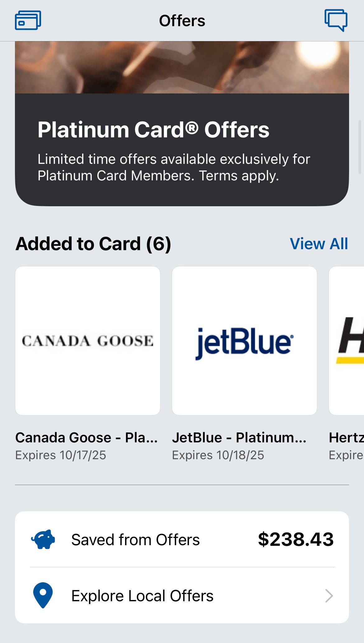Click the vertical scrollbar indicator
Image resolution: width=364 pixels, height=643 pixels.
(360, 147)
